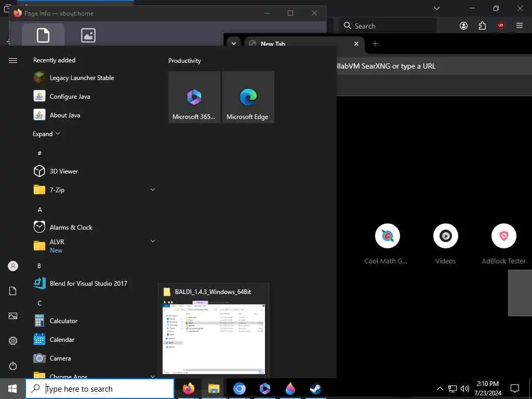Open Pictures from Start sidebar
The width and height of the screenshot is (532, 399).
pos(13,316)
